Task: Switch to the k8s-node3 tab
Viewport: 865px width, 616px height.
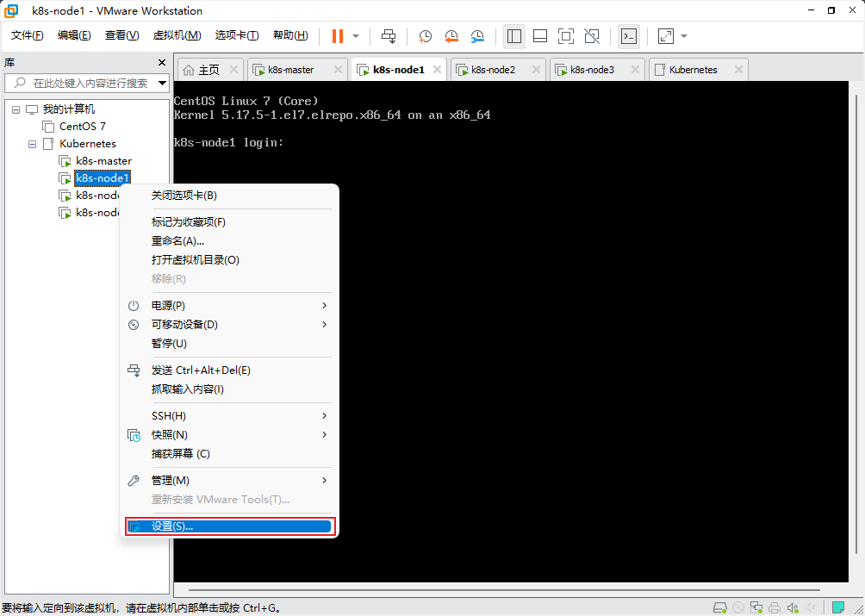Action: click(592, 70)
